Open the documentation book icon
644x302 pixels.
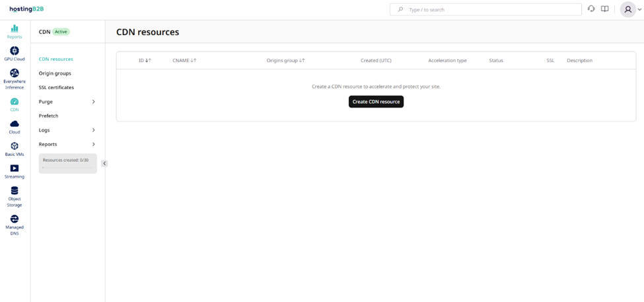(604, 9)
